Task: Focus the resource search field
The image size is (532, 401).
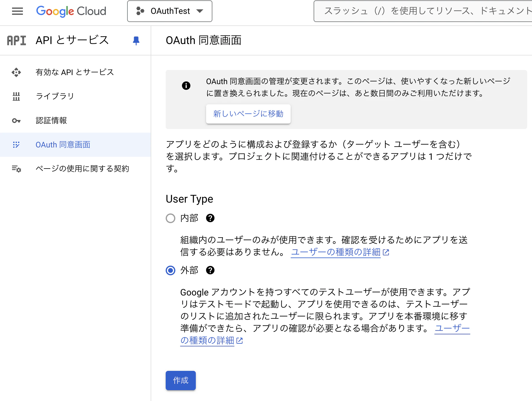Action: [423, 11]
